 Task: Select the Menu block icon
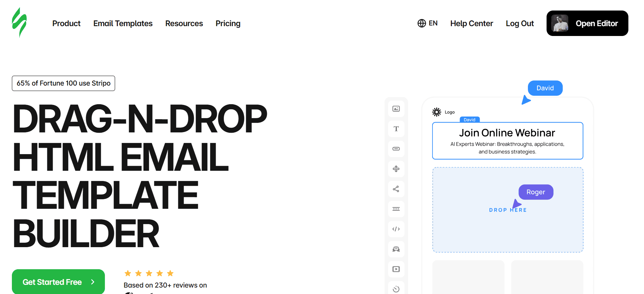coord(396,209)
